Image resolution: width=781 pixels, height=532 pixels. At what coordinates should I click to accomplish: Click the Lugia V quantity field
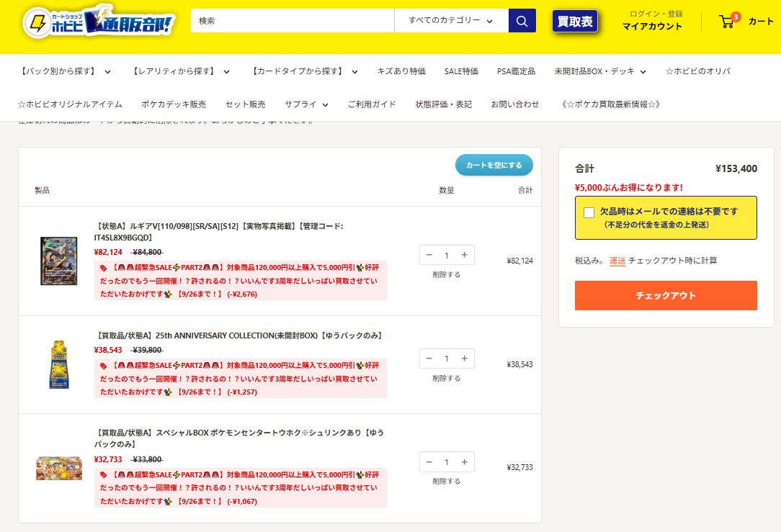[447, 256]
